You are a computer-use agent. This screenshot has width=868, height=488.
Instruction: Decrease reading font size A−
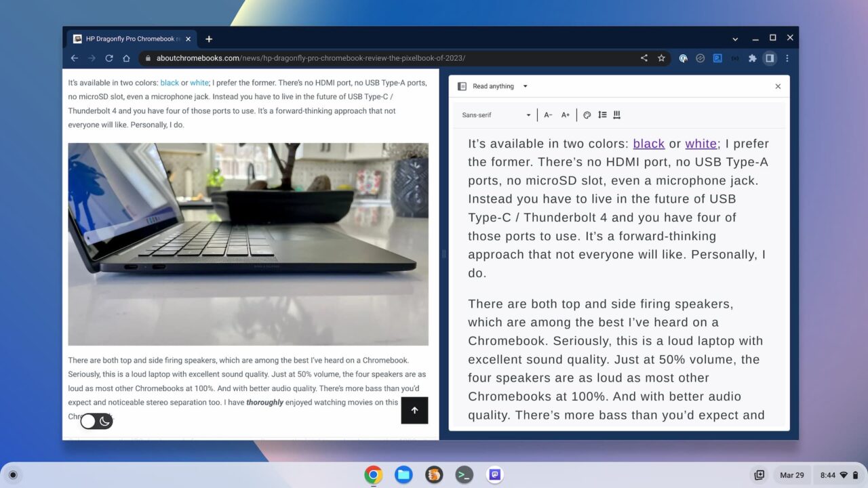(x=549, y=115)
